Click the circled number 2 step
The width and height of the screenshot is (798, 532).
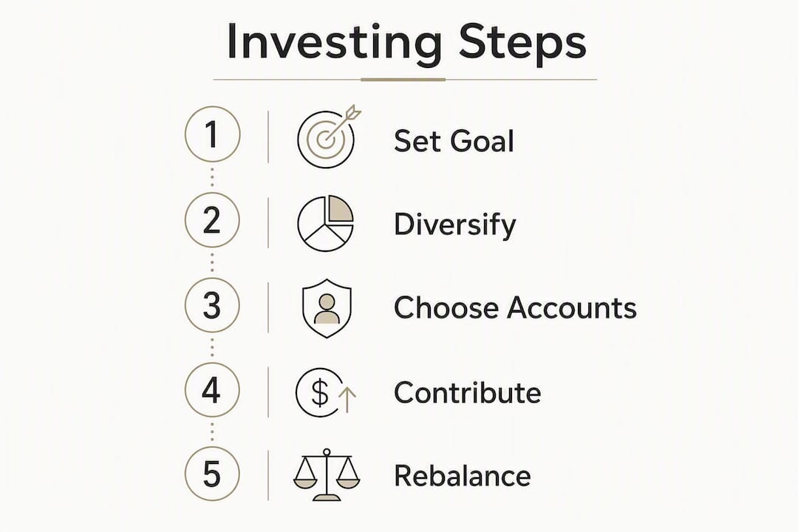212,220
